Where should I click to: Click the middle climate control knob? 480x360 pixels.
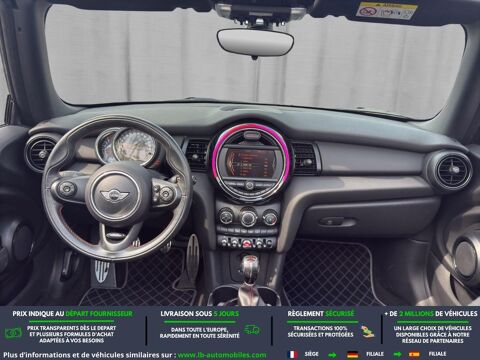click(x=248, y=218)
